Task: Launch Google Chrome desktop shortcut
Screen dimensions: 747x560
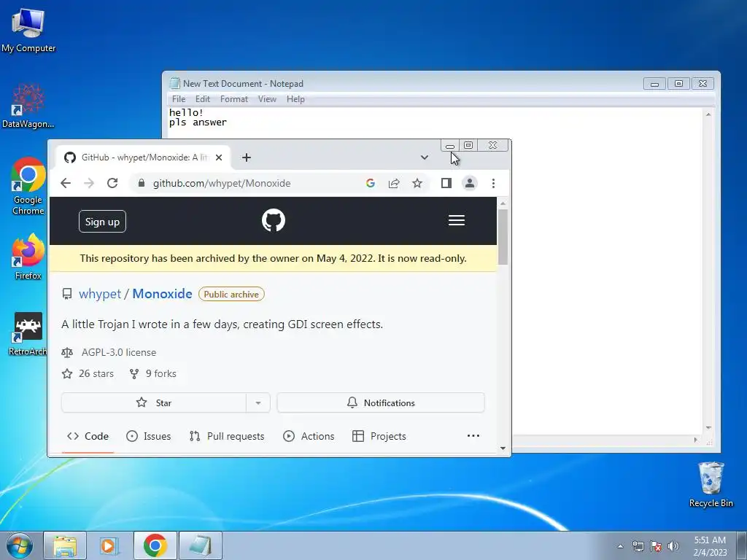Action: (x=28, y=186)
